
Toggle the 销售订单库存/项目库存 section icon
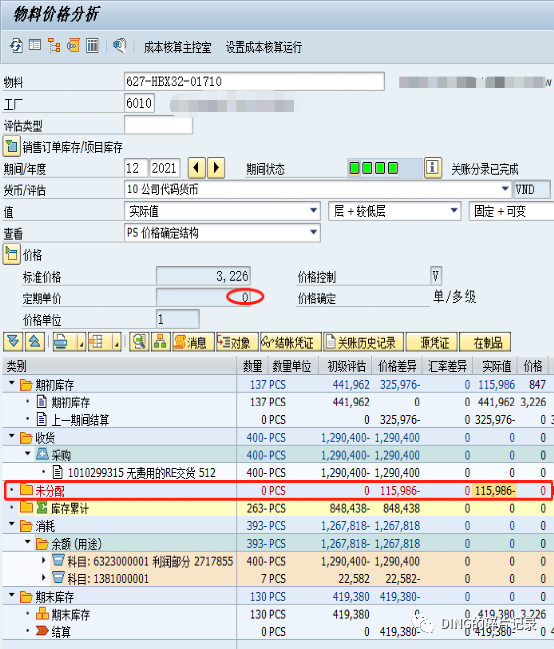[11, 146]
